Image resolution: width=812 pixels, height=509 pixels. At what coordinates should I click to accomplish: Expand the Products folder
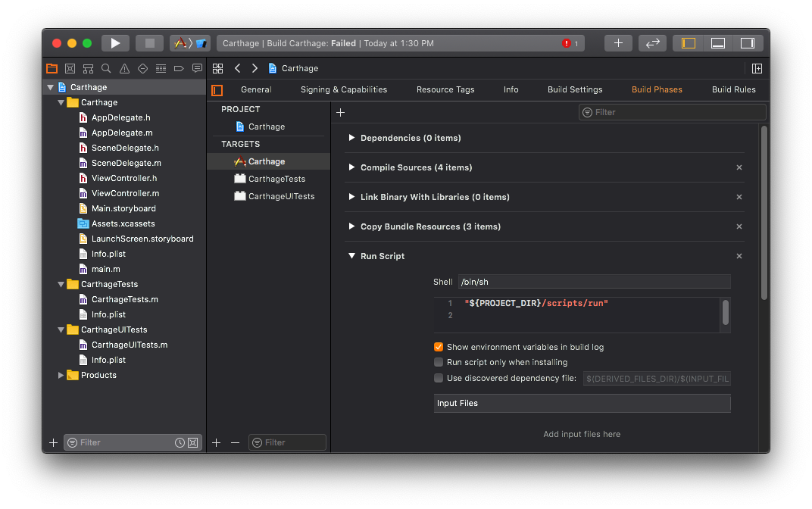pyautogui.click(x=61, y=375)
